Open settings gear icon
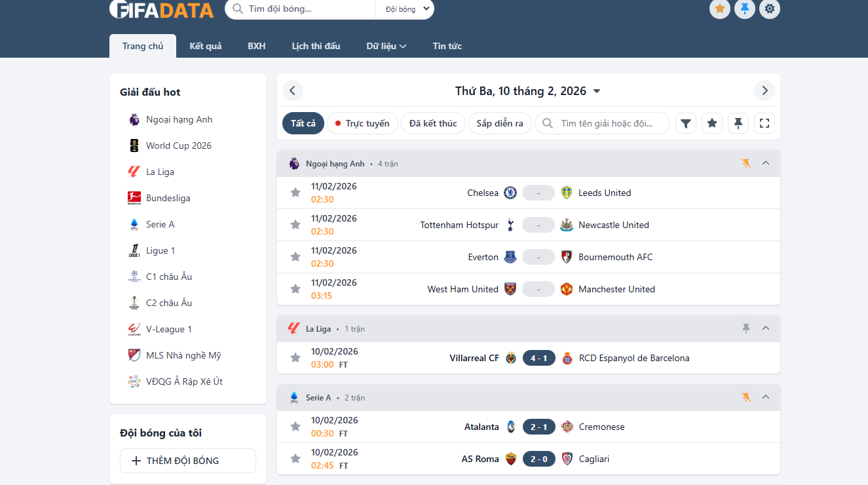Screen dimensions: 868x485 coord(770,9)
